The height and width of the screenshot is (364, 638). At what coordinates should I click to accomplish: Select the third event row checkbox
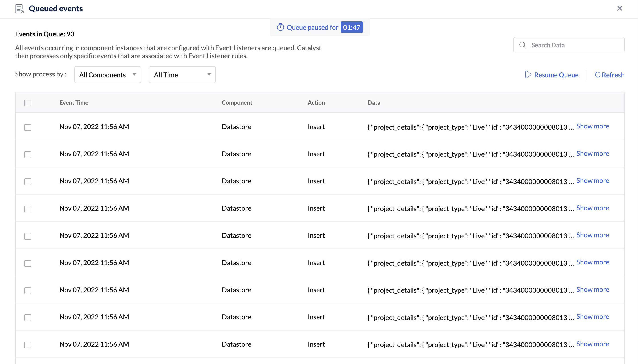click(x=28, y=182)
